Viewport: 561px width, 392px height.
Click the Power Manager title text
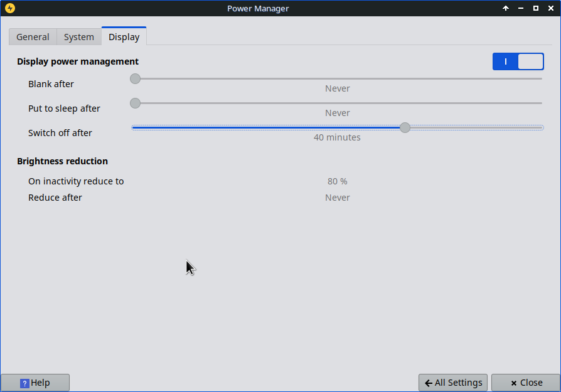[x=258, y=8]
